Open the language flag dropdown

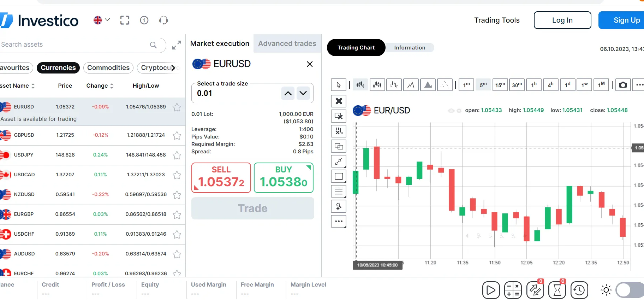tap(101, 20)
